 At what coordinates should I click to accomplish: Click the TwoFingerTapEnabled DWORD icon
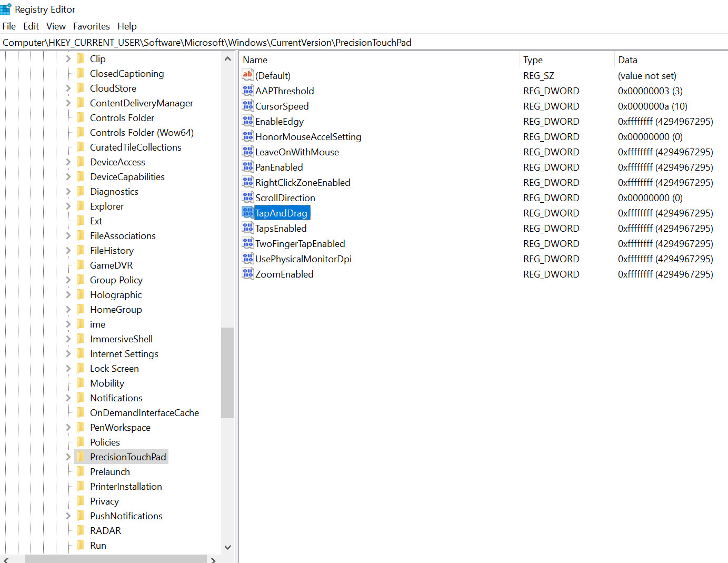click(248, 243)
